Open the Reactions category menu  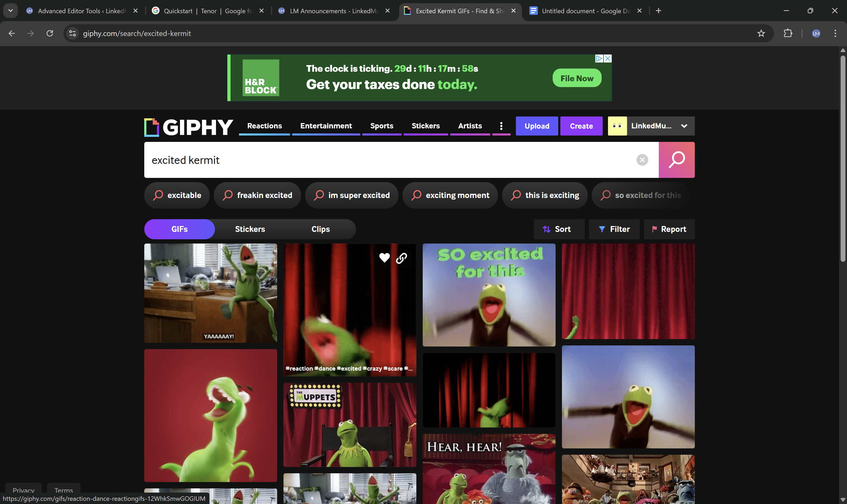(264, 126)
